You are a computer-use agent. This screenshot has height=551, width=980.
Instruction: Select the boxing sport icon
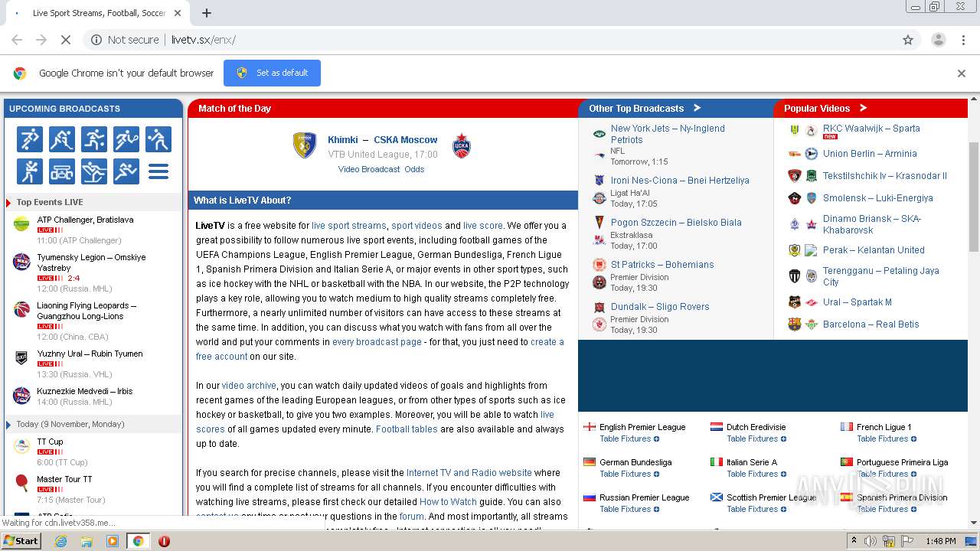(30, 171)
